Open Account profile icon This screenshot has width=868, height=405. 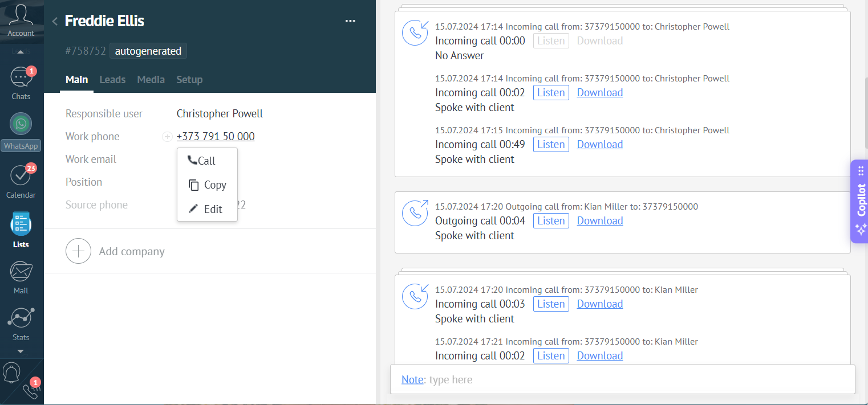(x=21, y=17)
